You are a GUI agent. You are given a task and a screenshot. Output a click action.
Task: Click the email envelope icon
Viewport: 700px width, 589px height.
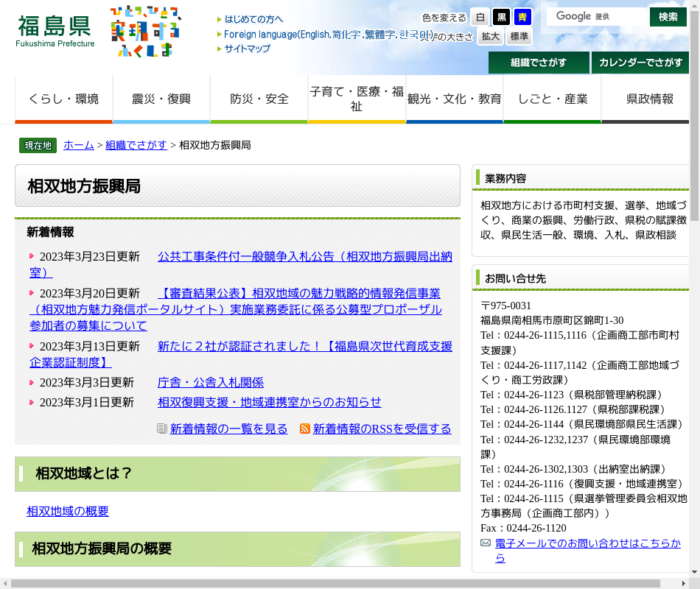(486, 543)
